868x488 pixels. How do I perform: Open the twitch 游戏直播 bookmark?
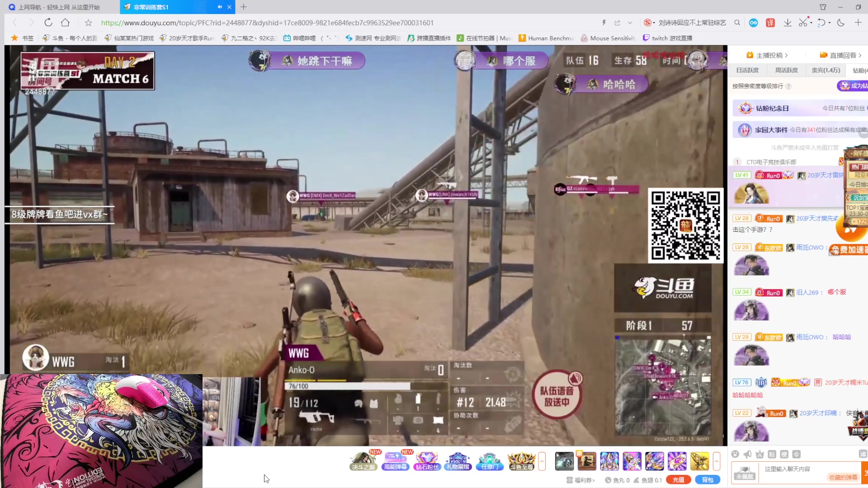pos(667,38)
